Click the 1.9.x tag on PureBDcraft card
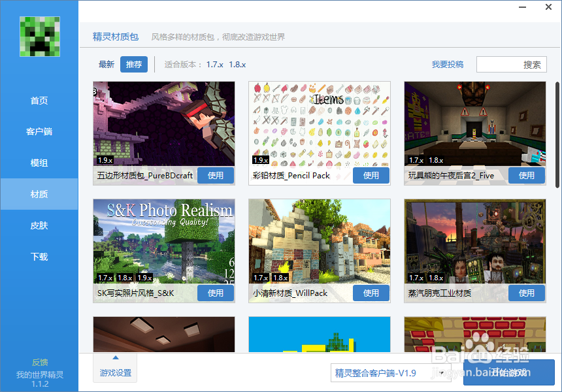 coord(105,160)
